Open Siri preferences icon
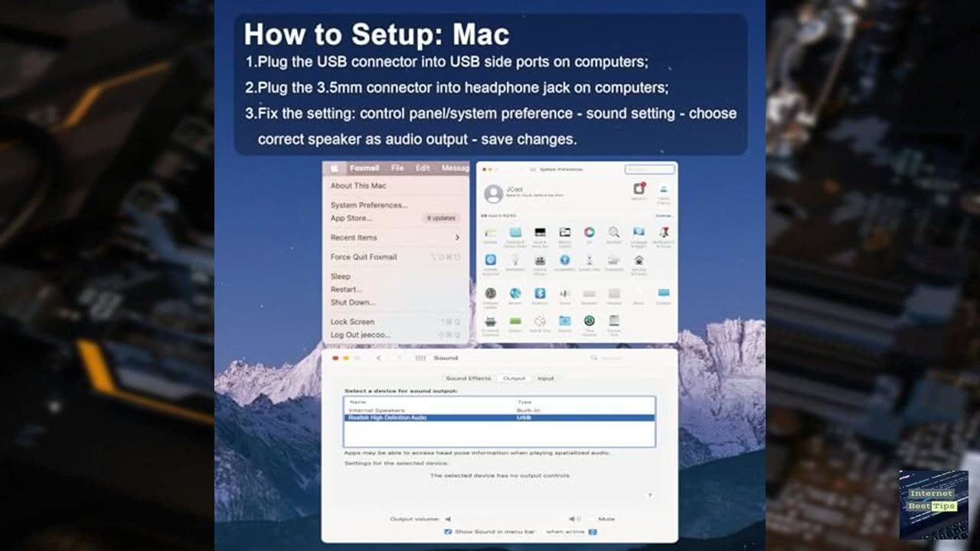980x551 pixels. click(590, 232)
